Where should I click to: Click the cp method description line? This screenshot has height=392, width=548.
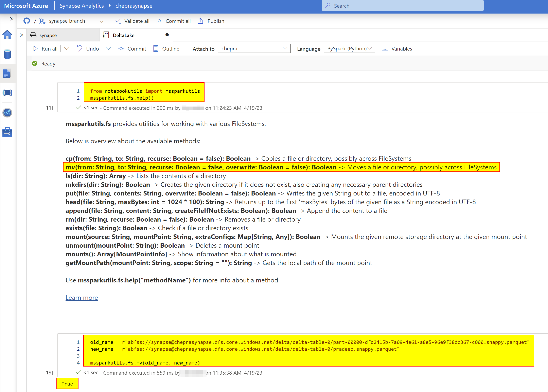pyautogui.click(x=238, y=158)
